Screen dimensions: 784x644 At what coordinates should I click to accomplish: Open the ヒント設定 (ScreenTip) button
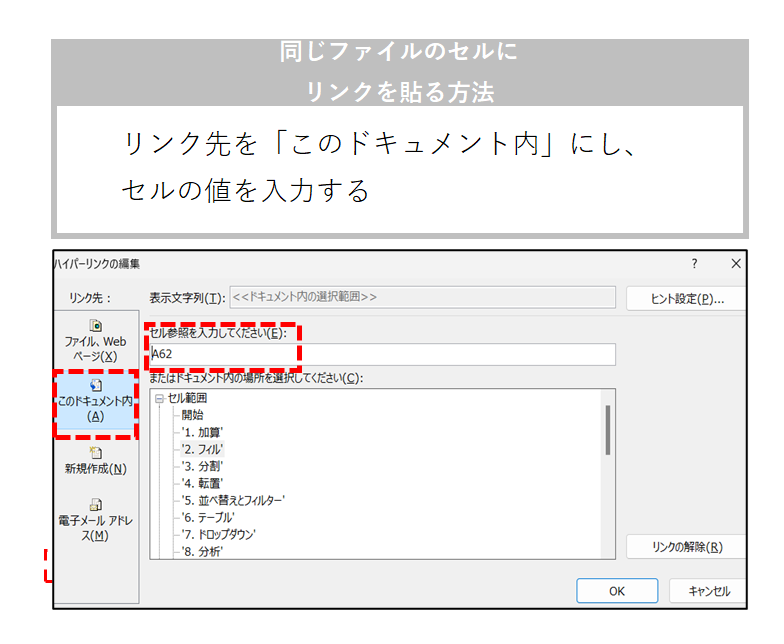[686, 298]
